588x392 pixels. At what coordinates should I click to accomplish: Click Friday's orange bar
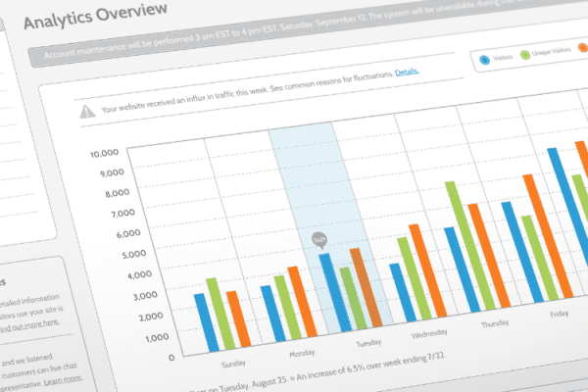(x=548, y=236)
